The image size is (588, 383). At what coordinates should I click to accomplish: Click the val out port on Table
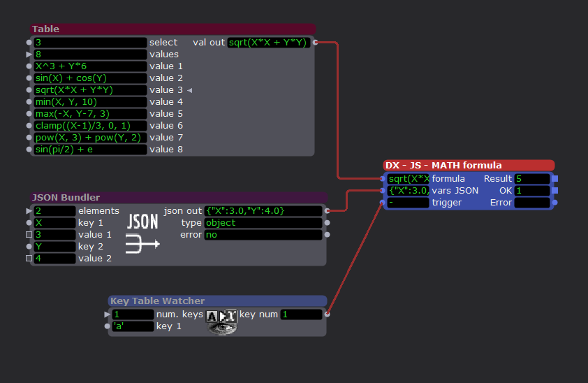(316, 43)
